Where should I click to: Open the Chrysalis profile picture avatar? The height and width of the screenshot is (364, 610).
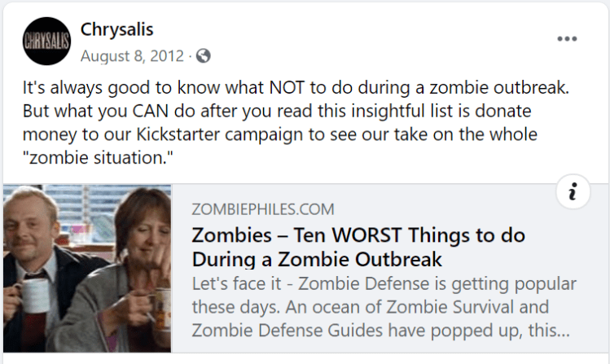46,41
